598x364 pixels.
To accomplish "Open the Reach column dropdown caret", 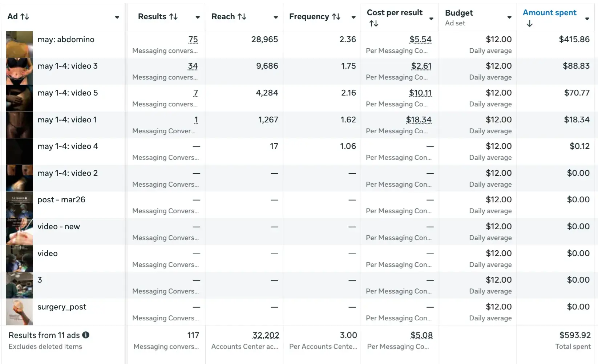I will click(276, 17).
